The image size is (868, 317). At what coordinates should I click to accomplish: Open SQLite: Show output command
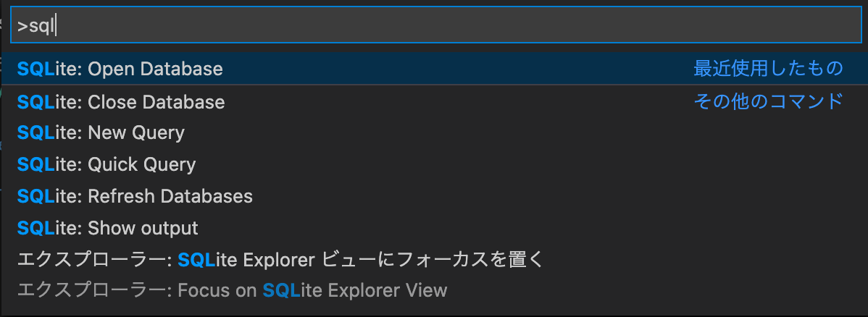tap(434, 228)
